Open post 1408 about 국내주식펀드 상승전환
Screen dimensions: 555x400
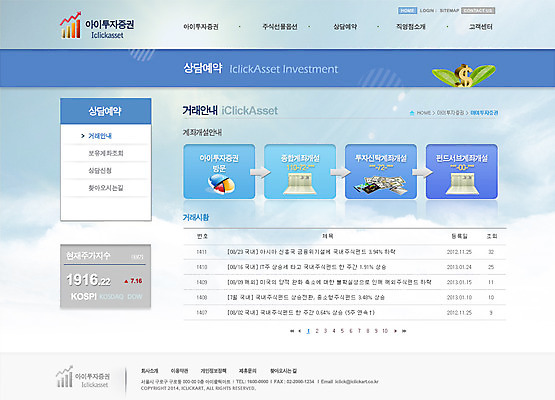tap(306, 298)
